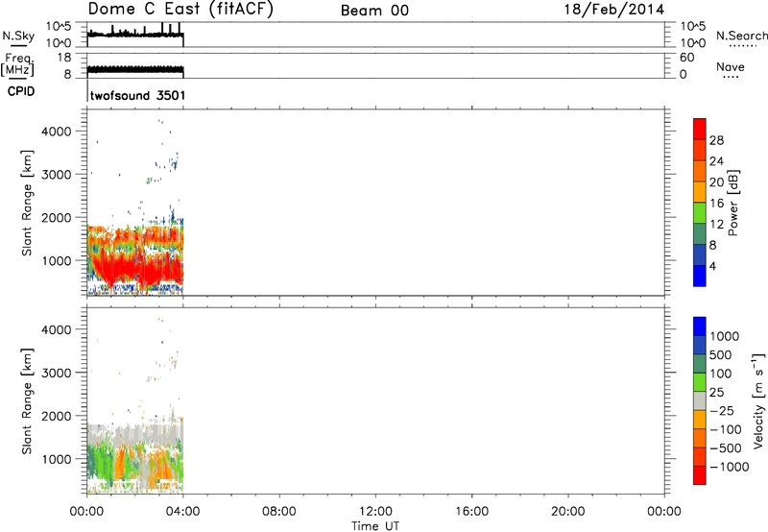Image resolution: width=768 pixels, height=532 pixels.
Task: Click the date '18/Feb/2014'
Action: [614, 10]
